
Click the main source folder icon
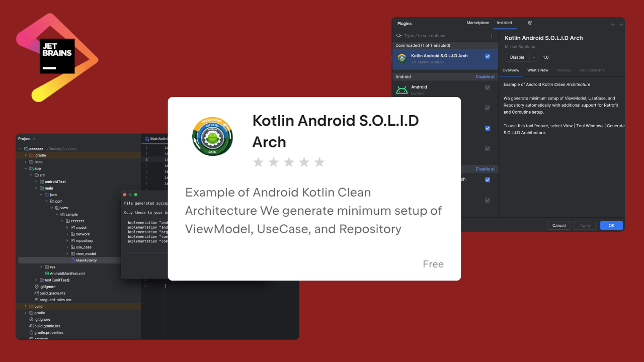pos(41,188)
